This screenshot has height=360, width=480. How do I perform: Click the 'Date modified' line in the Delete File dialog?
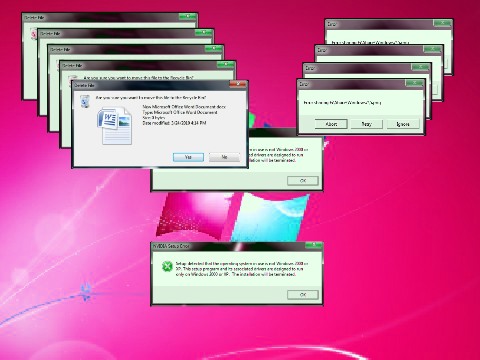(x=174, y=123)
